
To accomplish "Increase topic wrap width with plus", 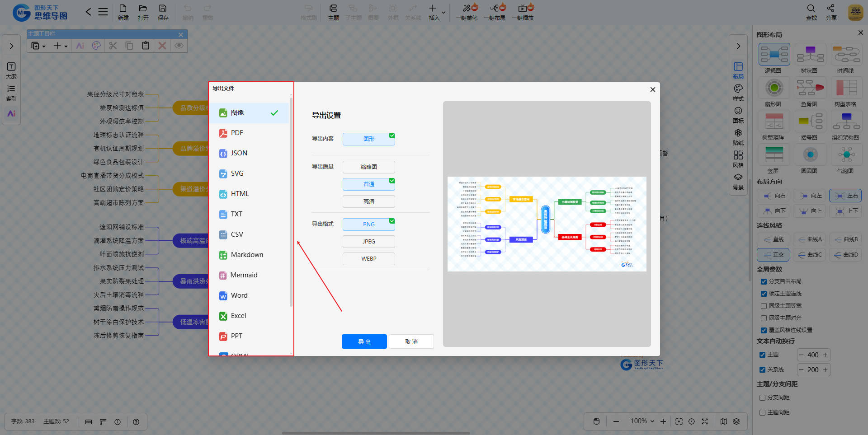I will point(825,355).
